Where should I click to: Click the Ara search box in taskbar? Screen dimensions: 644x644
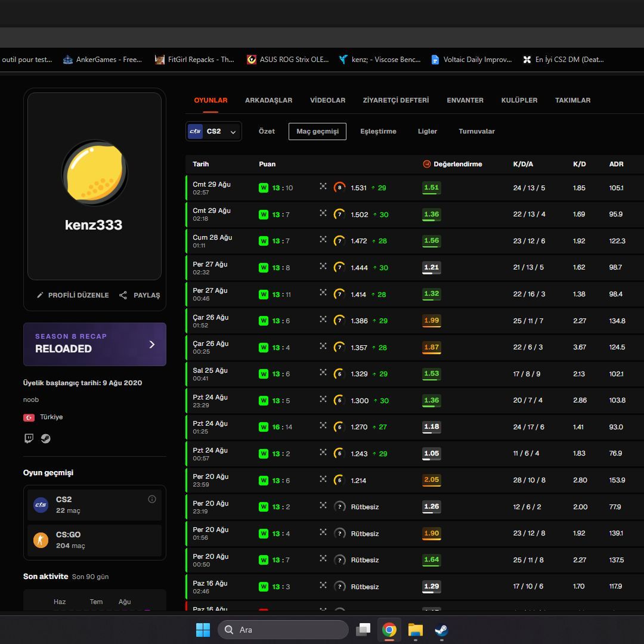pyautogui.click(x=283, y=630)
